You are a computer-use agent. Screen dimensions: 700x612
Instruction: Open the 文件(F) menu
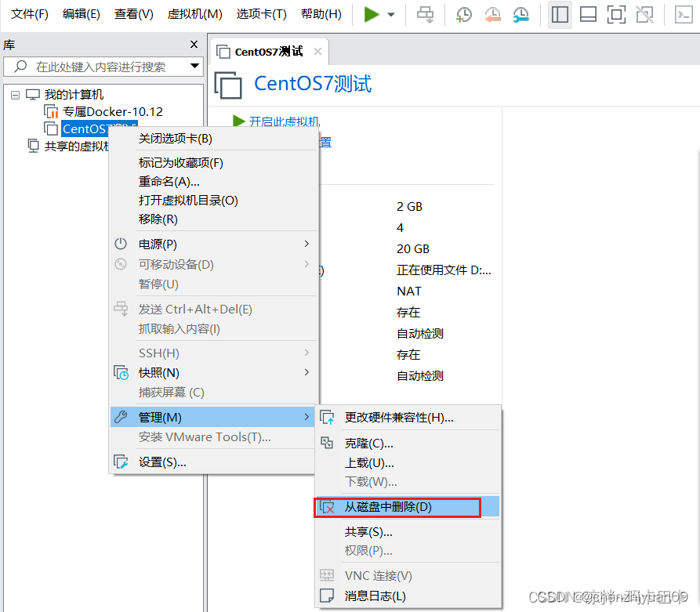[30, 14]
